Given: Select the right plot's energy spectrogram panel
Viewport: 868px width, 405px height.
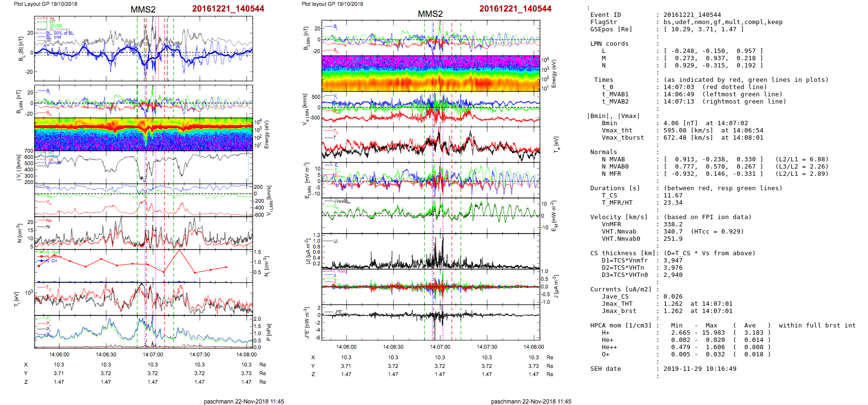Looking at the screenshot, I should coord(430,73).
